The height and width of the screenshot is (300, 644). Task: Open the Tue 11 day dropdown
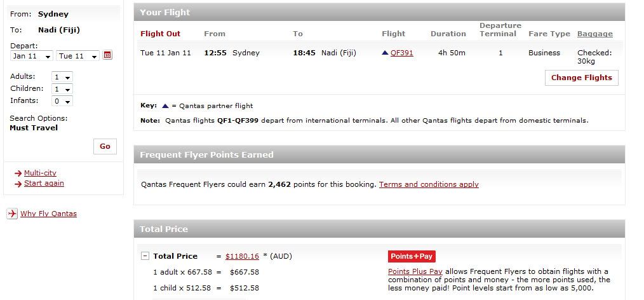point(77,56)
